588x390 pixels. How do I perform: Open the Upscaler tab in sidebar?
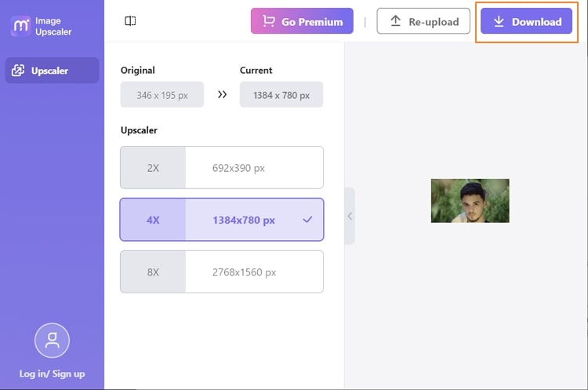tap(52, 70)
